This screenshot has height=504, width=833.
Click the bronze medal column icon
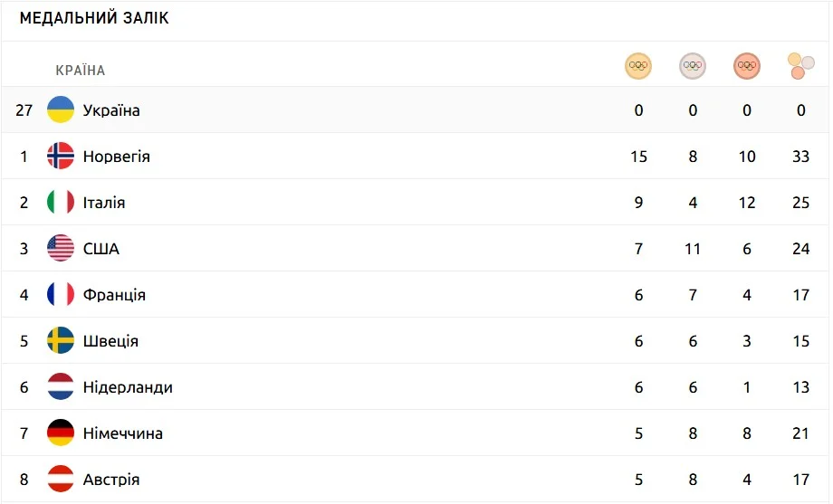747,66
